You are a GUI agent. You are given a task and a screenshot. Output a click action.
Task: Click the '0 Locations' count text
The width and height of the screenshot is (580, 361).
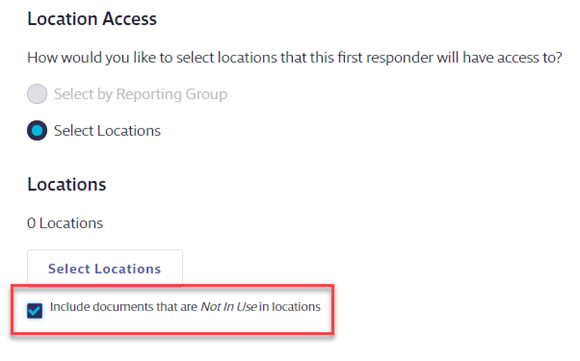pyautogui.click(x=65, y=223)
